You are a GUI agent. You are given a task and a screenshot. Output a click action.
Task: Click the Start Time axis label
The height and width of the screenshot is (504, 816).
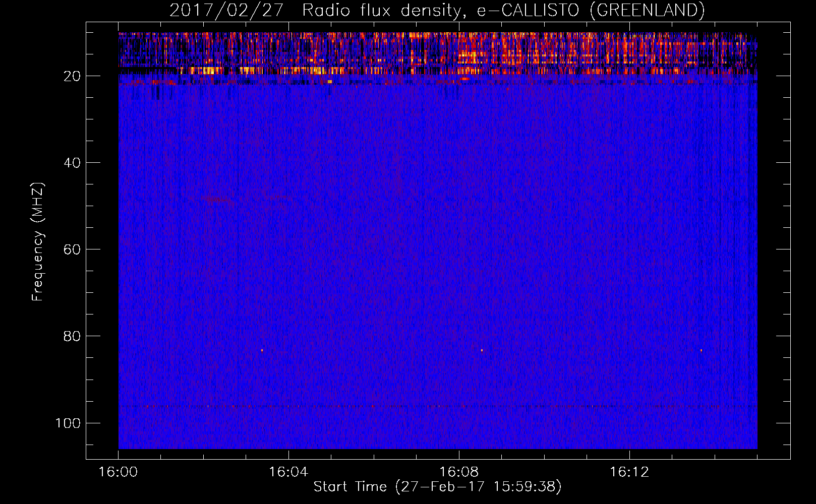(x=437, y=487)
